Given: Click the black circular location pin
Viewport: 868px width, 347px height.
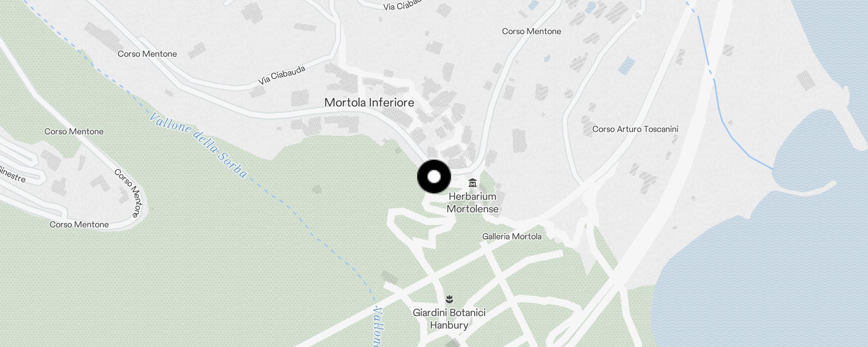Looking at the screenshot, I should (x=434, y=177).
